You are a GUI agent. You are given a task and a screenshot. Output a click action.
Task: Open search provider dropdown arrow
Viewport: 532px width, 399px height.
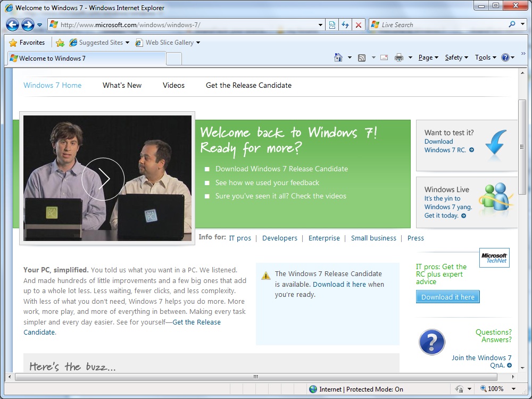click(523, 24)
